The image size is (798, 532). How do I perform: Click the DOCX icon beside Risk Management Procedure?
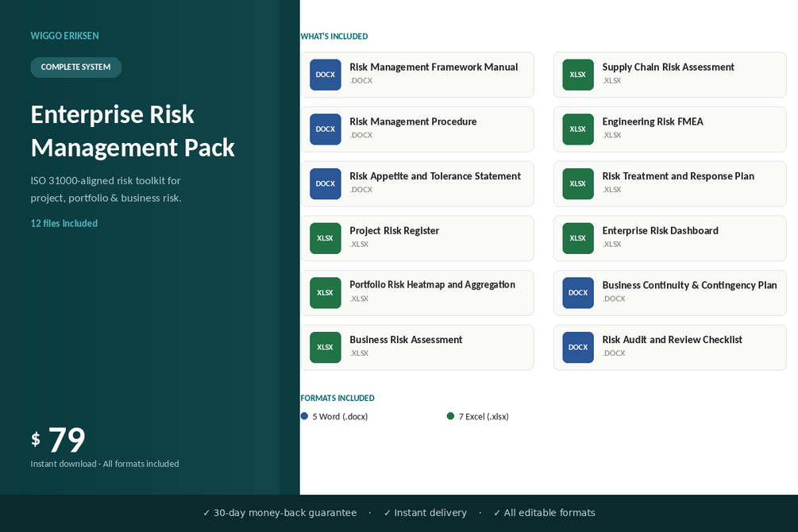click(x=326, y=129)
